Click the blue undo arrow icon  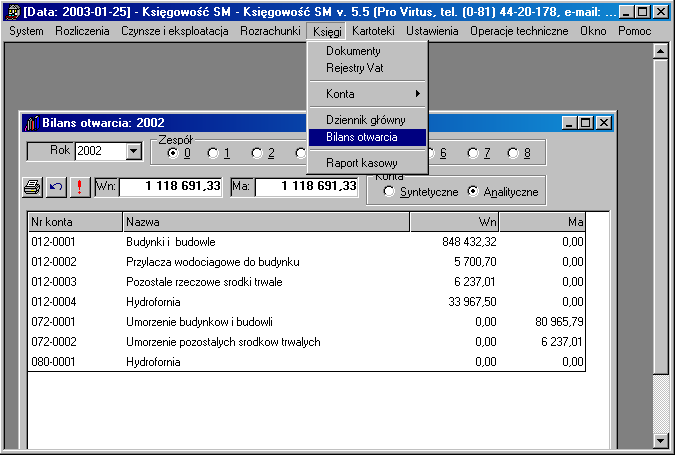point(56,187)
